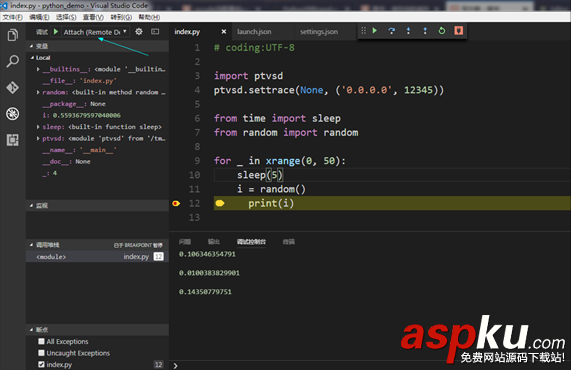Close the index.py editor tab
The width and height of the screenshot is (571, 370).
coord(224,32)
